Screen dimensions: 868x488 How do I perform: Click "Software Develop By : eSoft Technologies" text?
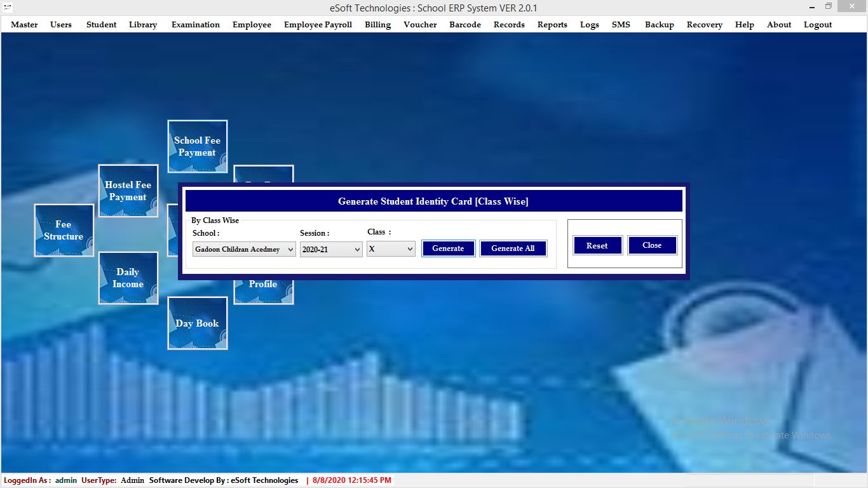[224, 480]
